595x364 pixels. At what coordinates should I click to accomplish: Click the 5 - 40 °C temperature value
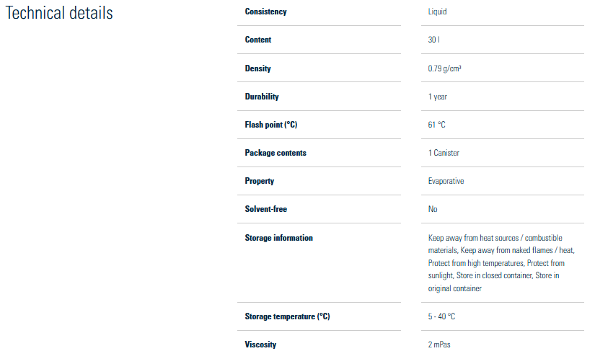click(x=441, y=316)
